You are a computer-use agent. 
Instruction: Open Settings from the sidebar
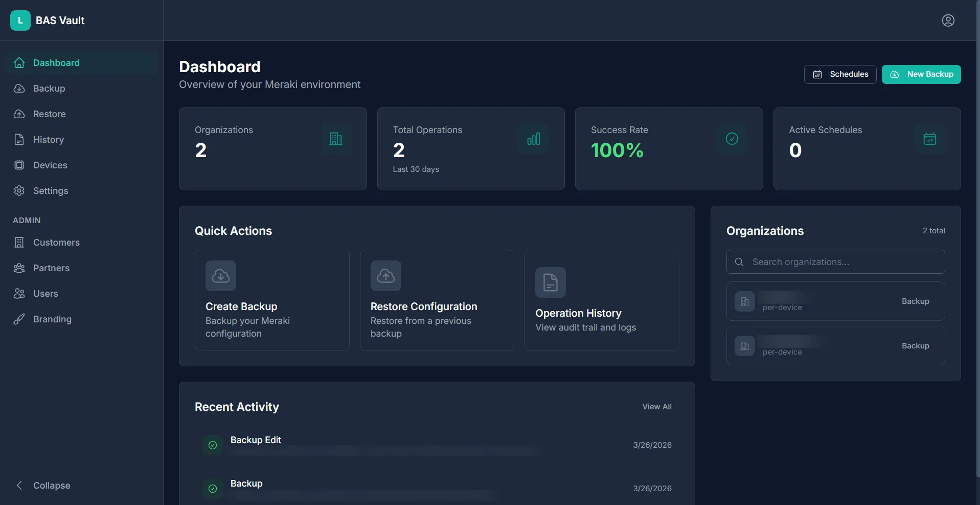point(82,191)
